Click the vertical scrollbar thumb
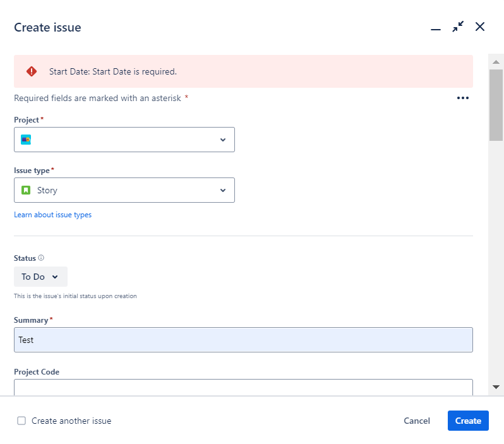 point(496,104)
